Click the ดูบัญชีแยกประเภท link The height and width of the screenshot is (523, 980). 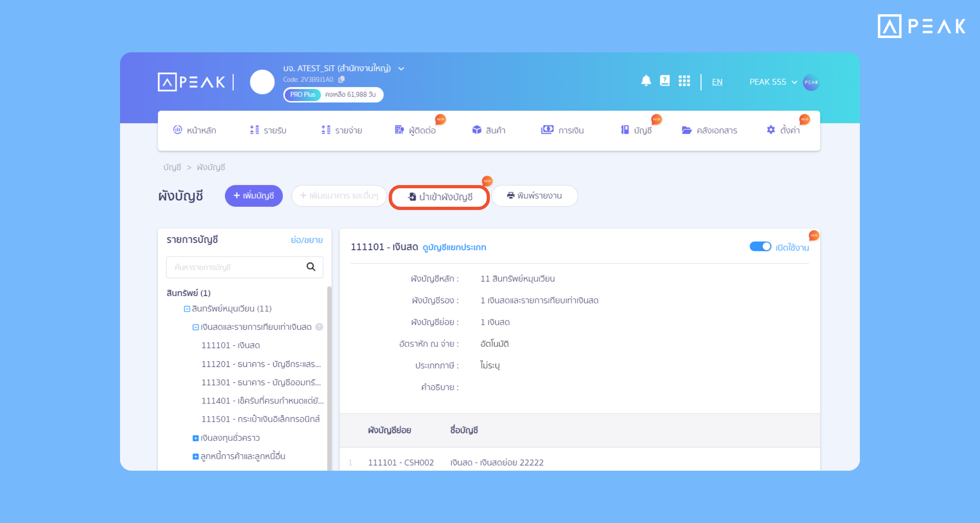pos(454,247)
